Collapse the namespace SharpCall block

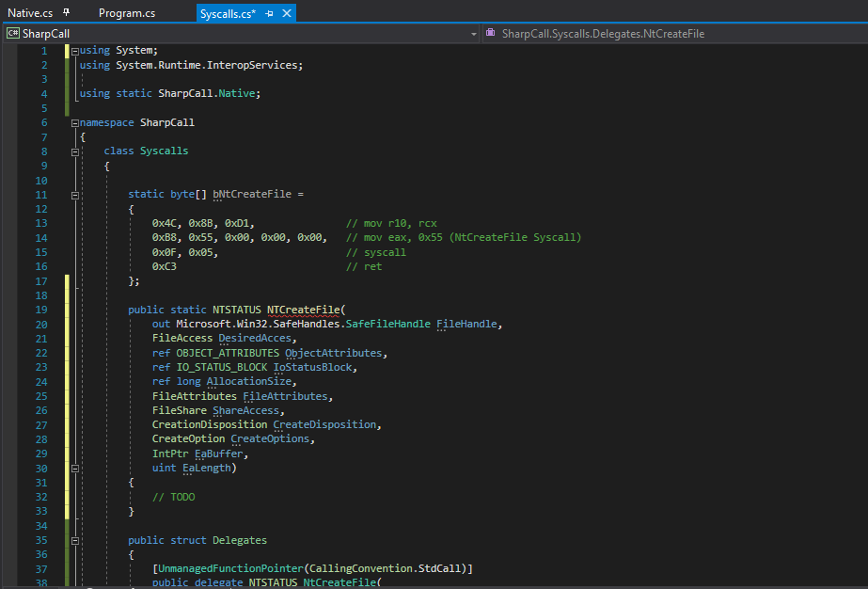coord(74,123)
